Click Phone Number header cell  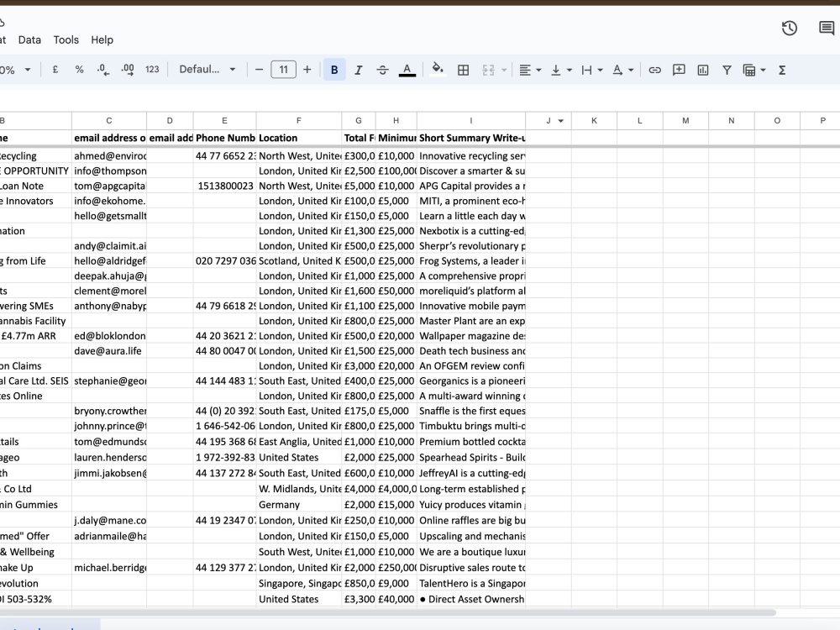pyautogui.click(x=224, y=138)
